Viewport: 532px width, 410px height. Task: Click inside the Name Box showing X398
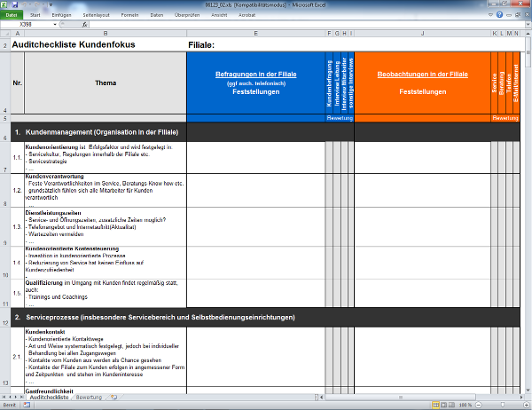(26, 25)
